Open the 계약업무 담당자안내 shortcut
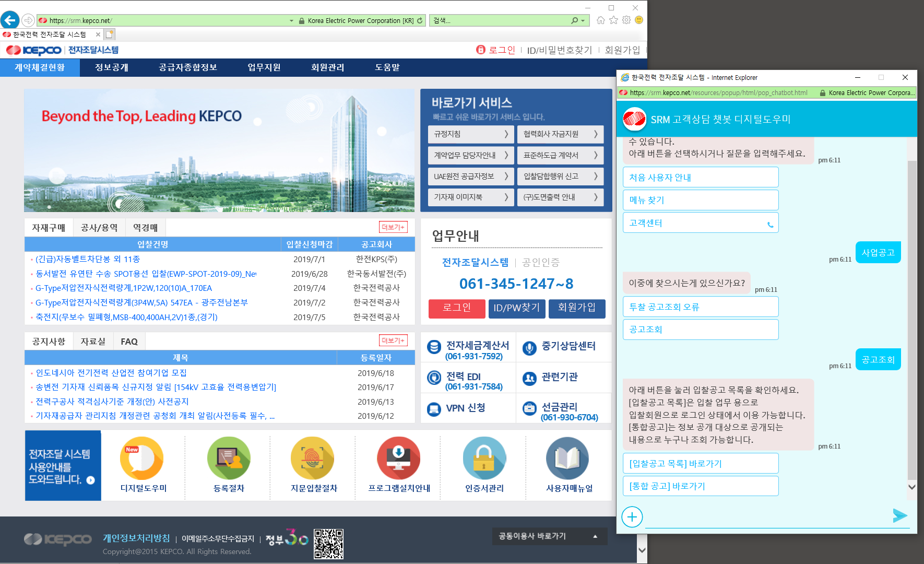Screen dimensions: 924x564 [x=471, y=155]
